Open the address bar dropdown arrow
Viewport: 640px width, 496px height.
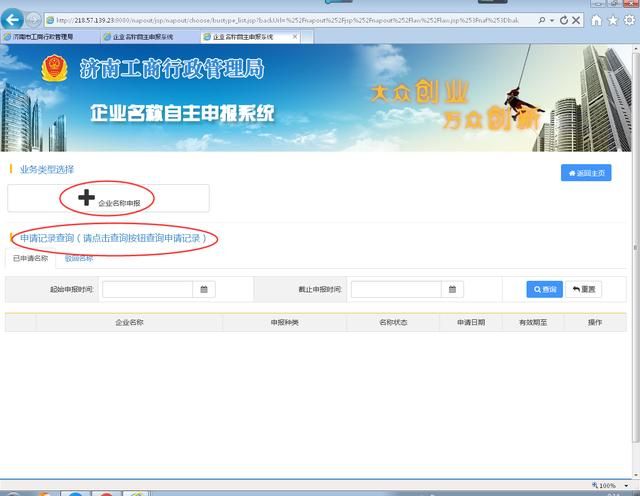(x=552, y=20)
